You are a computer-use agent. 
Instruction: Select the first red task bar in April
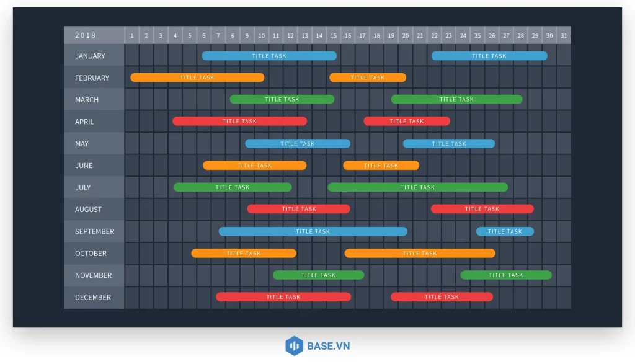(x=239, y=121)
